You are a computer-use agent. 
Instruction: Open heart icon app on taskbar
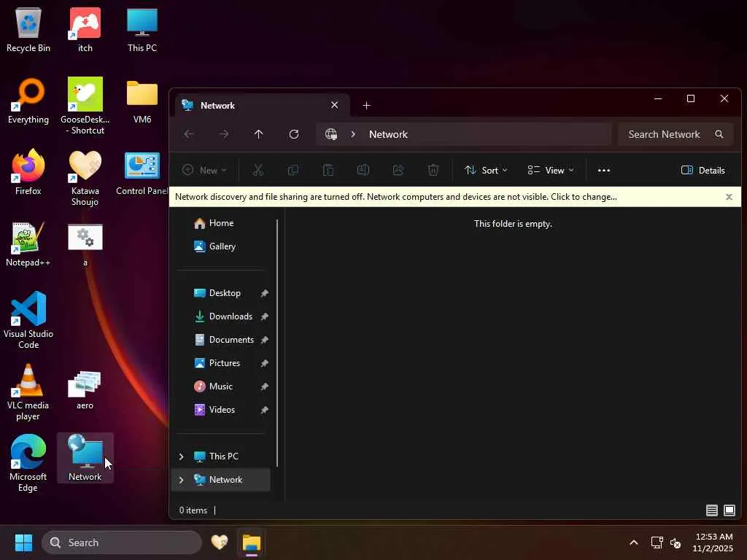pyautogui.click(x=220, y=542)
